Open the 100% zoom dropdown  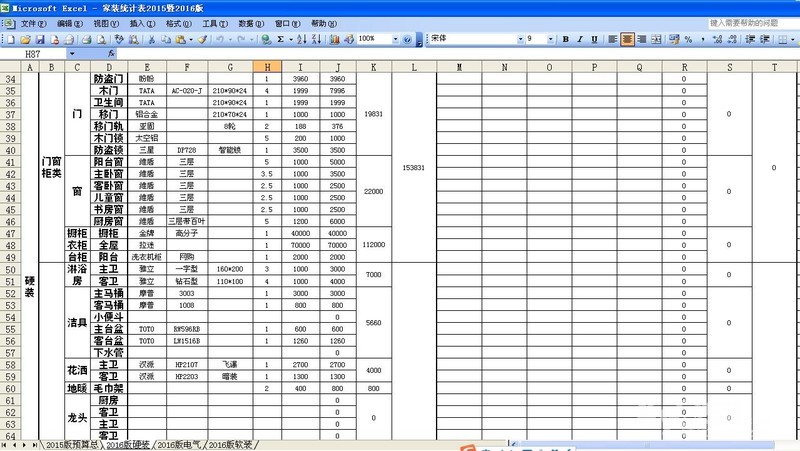tap(395, 39)
